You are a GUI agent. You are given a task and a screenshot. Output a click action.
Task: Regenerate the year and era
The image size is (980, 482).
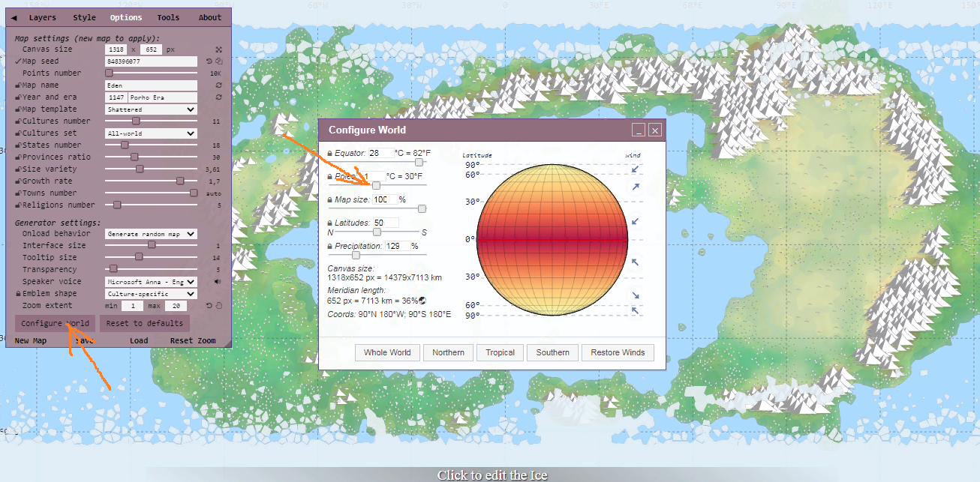(218, 97)
